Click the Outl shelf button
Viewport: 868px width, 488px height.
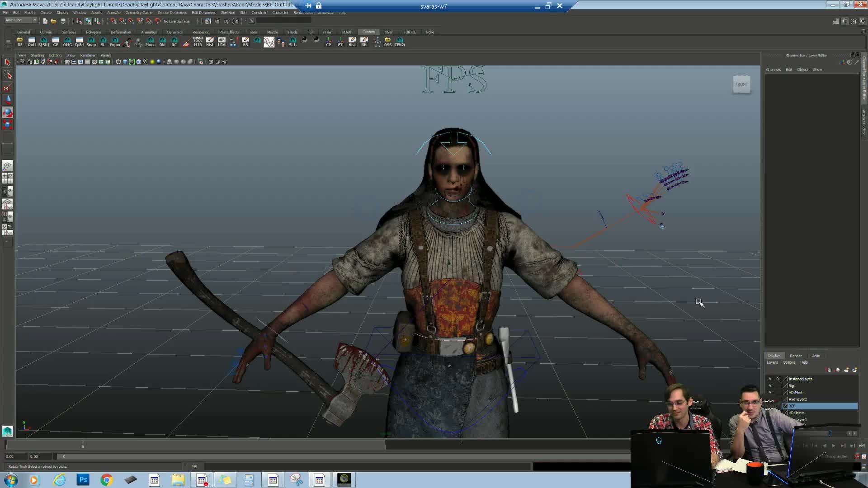tap(32, 42)
